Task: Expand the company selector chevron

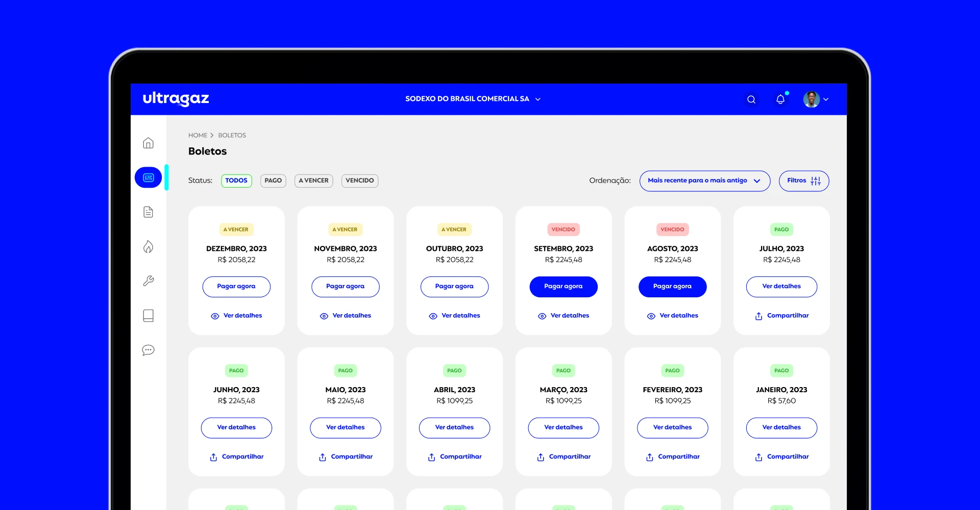Action: [538, 99]
